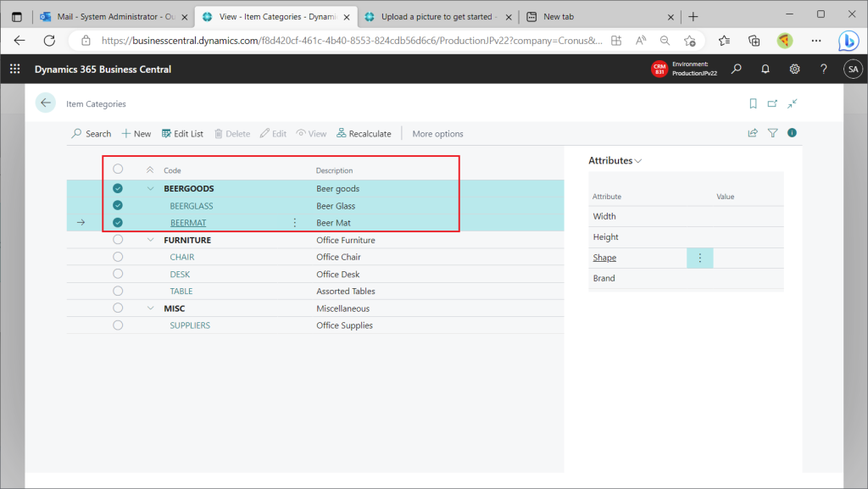This screenshot has height=489, width=868.
Task: Select the SUPPLIERS row circle
Action: point(118,325)
